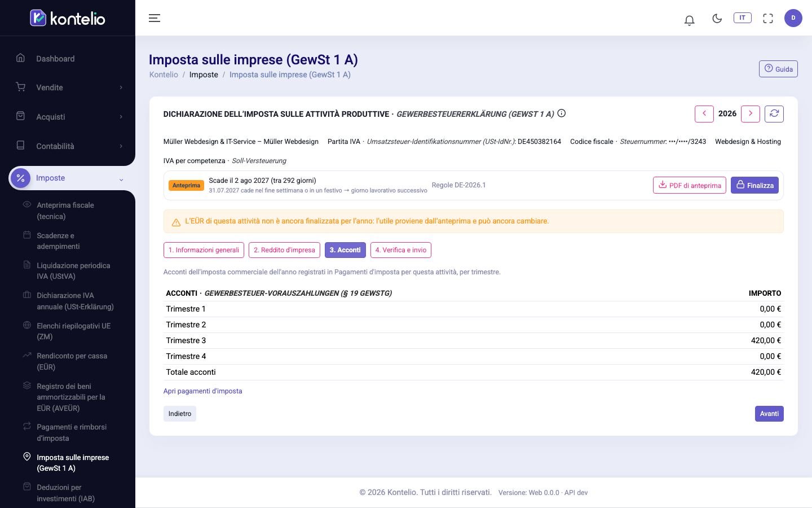Open the IT language selector
Screen dimensions: 812x508
[x=742, y=17]
